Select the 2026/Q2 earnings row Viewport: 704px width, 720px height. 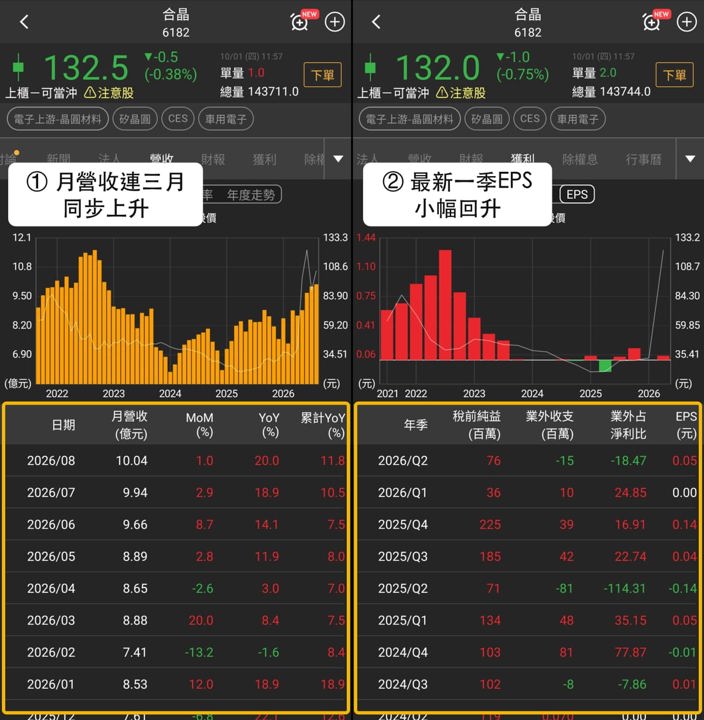click(x=528, y=460)
